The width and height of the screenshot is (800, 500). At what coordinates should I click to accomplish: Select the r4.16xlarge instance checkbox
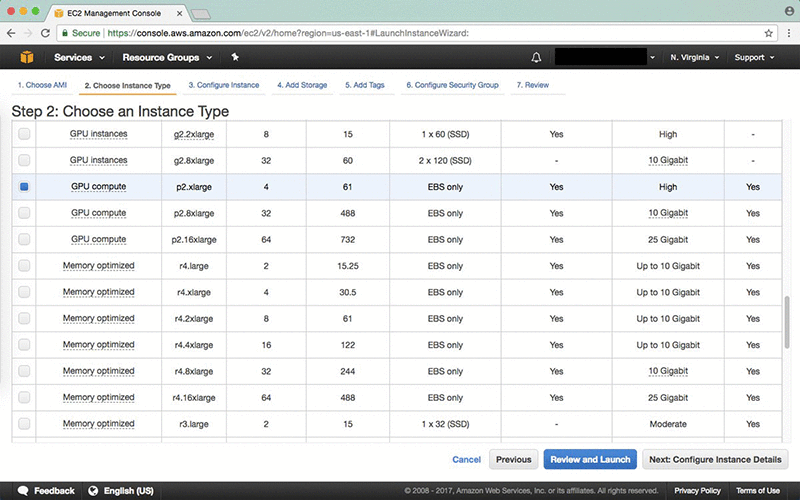click(x=24, y=397)
